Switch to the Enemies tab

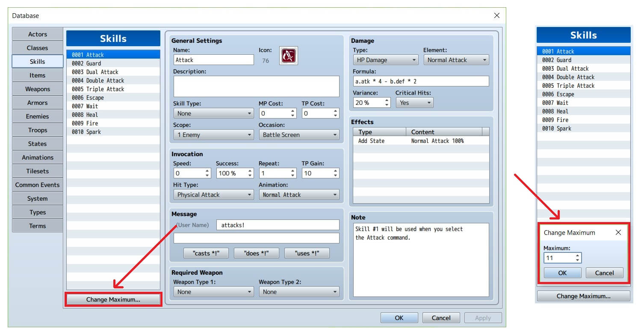click(38, 116)
